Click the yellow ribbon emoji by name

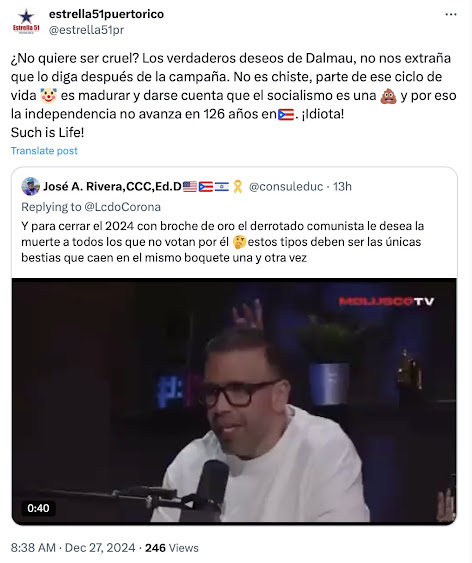pyautogui.click(x=238, y=187)
